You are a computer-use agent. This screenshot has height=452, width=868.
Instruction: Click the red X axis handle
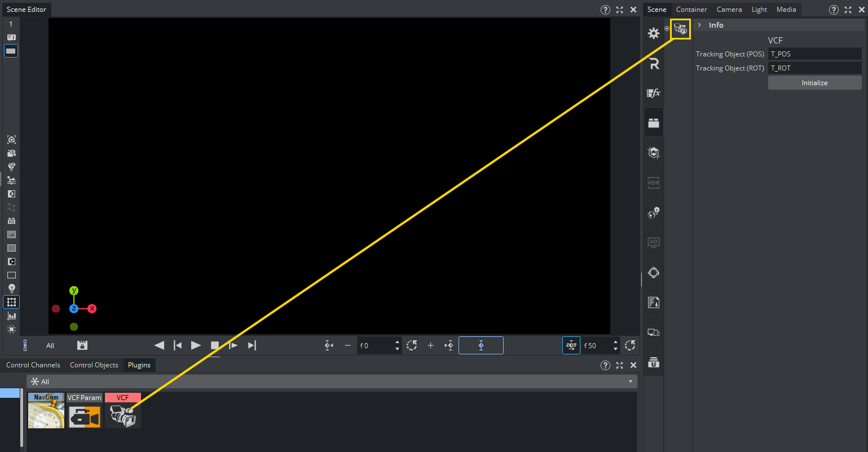pyautogui.click(x=92, y=309)
